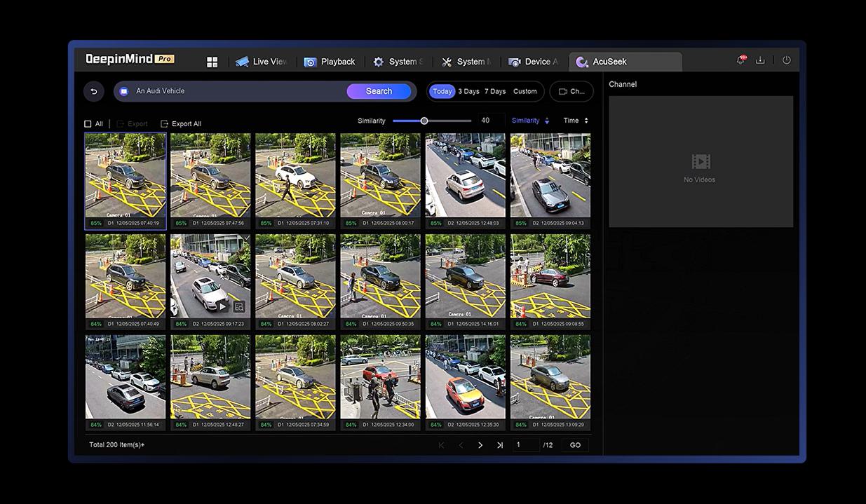Play video on the 09:17:23 thumbnail
866x504 pixels.
click(222, 306)
